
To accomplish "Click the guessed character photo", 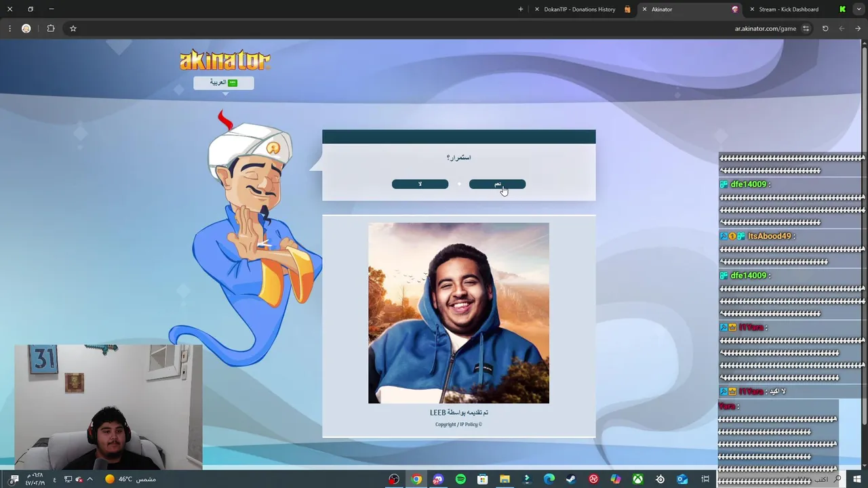I will point(458,313).
